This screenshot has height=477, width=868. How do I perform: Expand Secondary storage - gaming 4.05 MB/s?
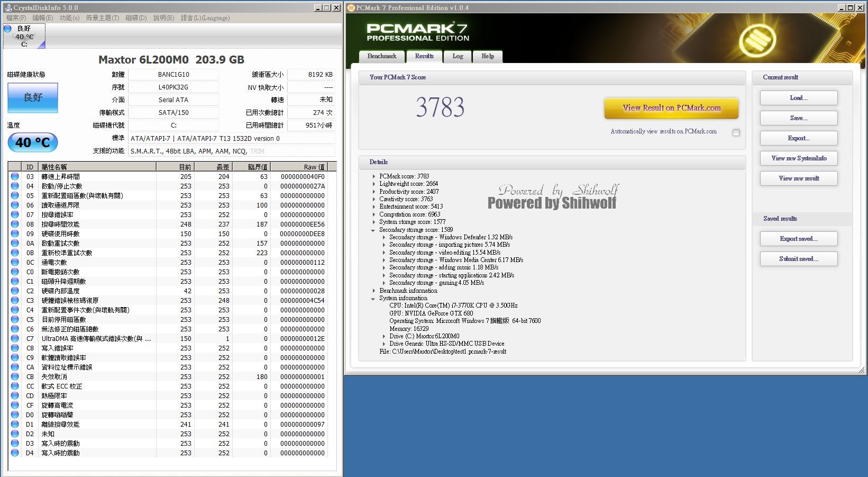coord(384,283)
